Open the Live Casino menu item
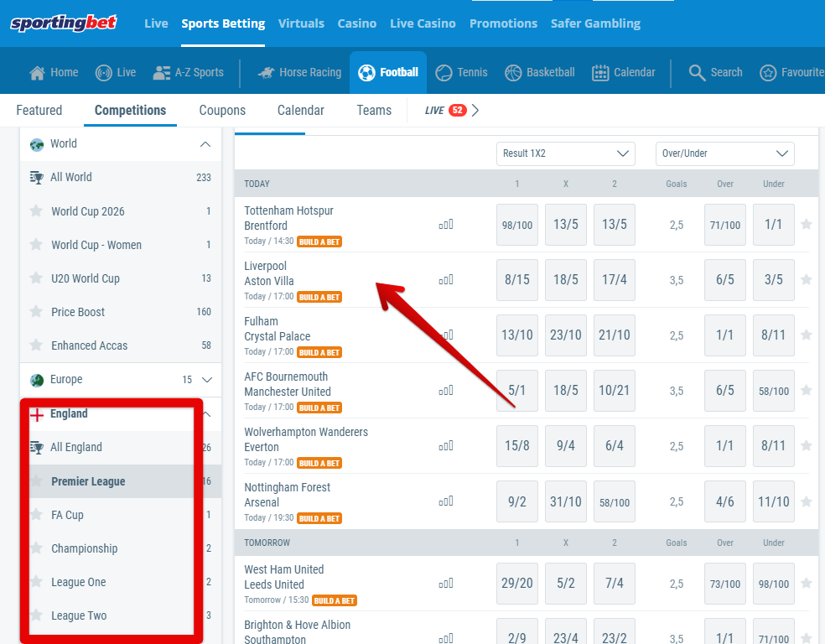 pos(423,23)
